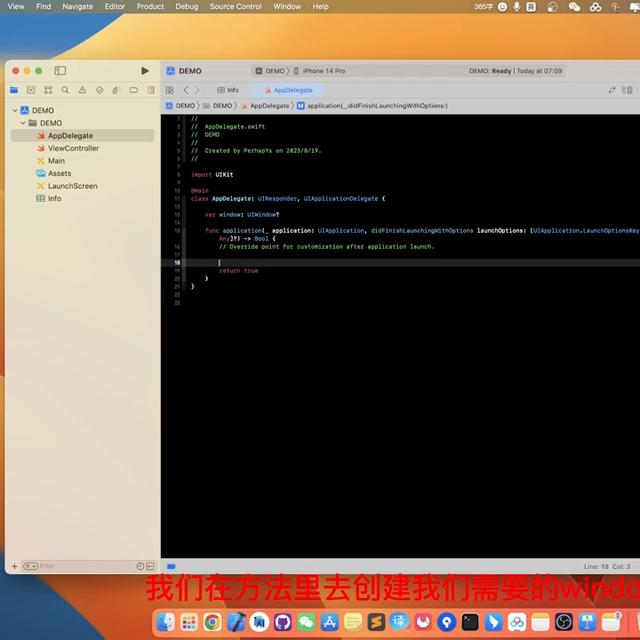Collapse the DEMO group folder

(x=23, y=123)
